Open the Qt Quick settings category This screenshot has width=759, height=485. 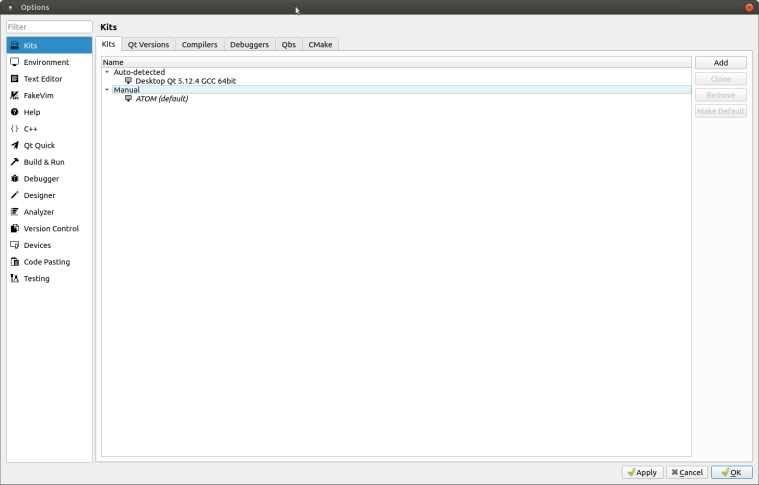point(39,146)
